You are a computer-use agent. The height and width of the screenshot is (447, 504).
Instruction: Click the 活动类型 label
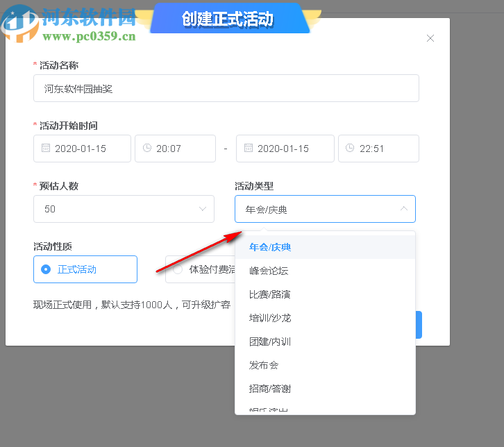point(254,186)
